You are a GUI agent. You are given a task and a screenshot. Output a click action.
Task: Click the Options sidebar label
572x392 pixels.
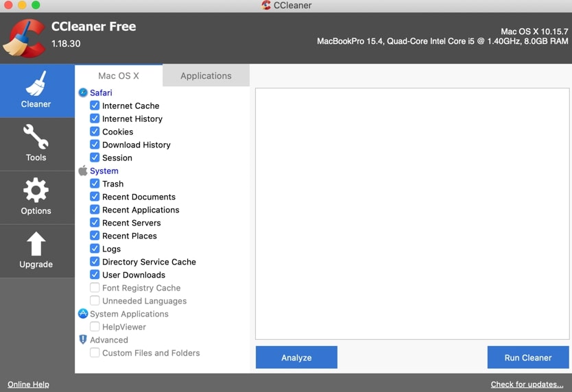click(x=36, y=211)
